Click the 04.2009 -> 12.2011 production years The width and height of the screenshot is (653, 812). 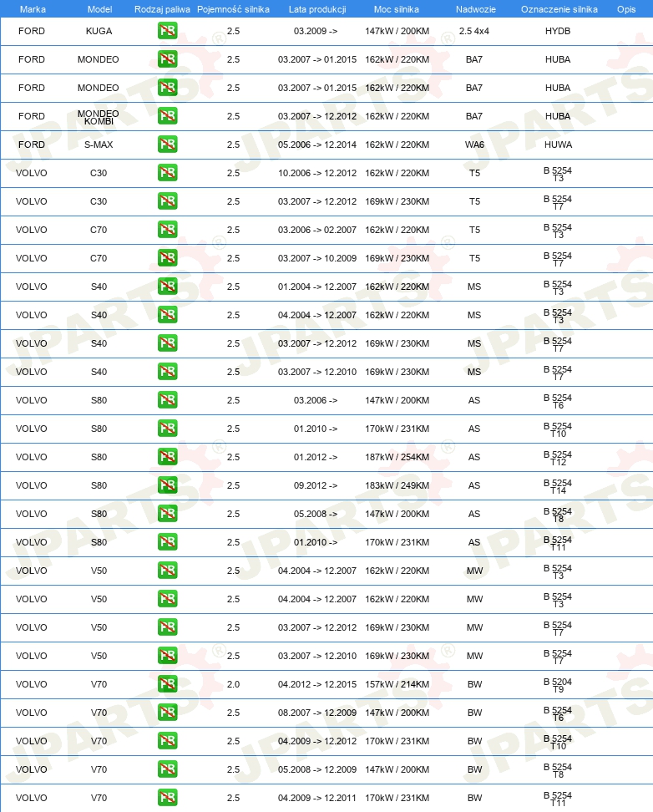(317, 798)
